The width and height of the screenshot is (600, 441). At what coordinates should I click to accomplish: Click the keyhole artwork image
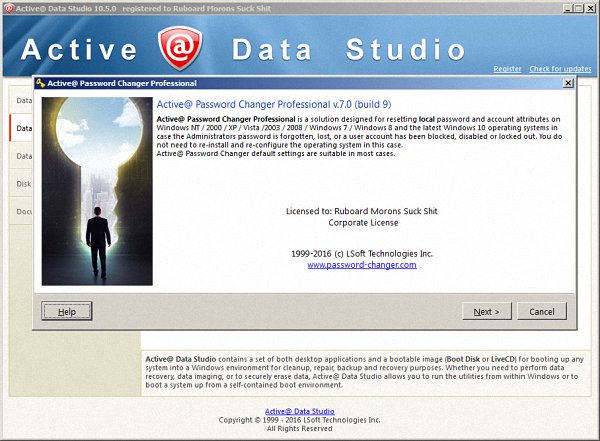pyautogui.click(x=97, y=191)
